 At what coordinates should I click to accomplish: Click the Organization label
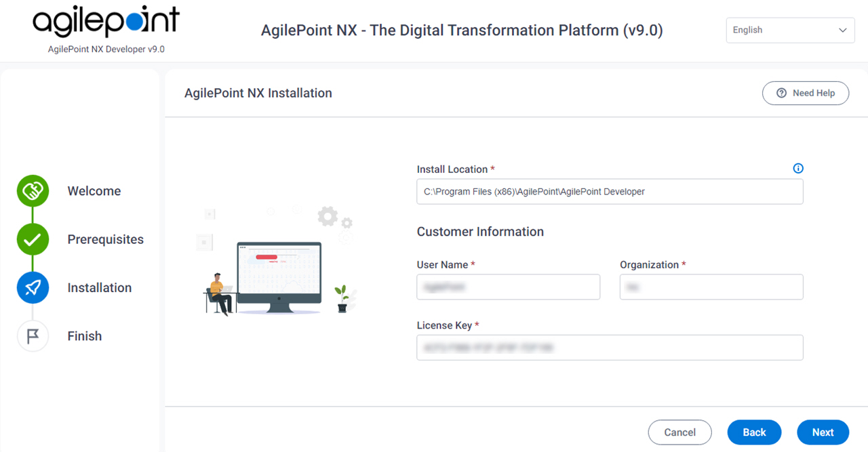point(653,265)
